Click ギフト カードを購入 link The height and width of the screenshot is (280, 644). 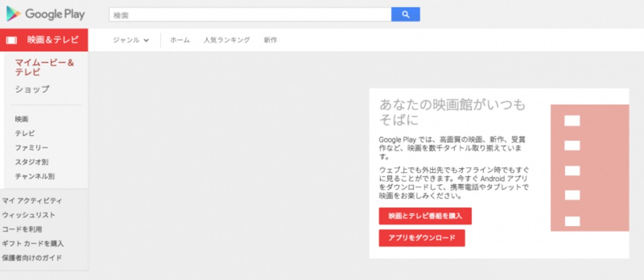coord(33,244)
